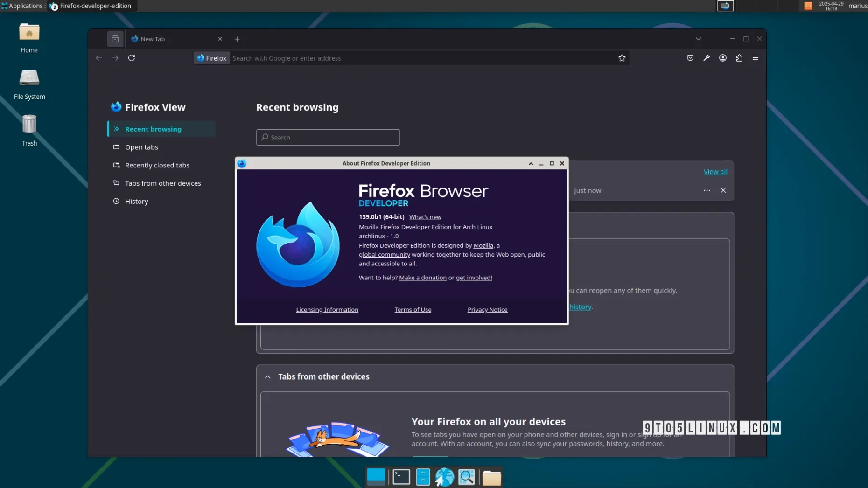Open Home desktop icon
Image resolution: width=868 pixels, height=488 pixels.
pyautogui.click(x=29, y=38)
